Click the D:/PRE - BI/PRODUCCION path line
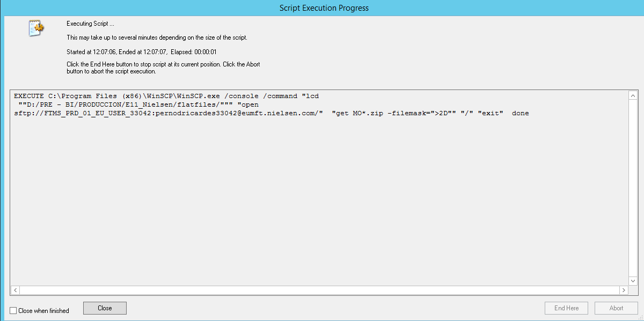The width and height of the screenshot is (644, 321). [138, 104]
